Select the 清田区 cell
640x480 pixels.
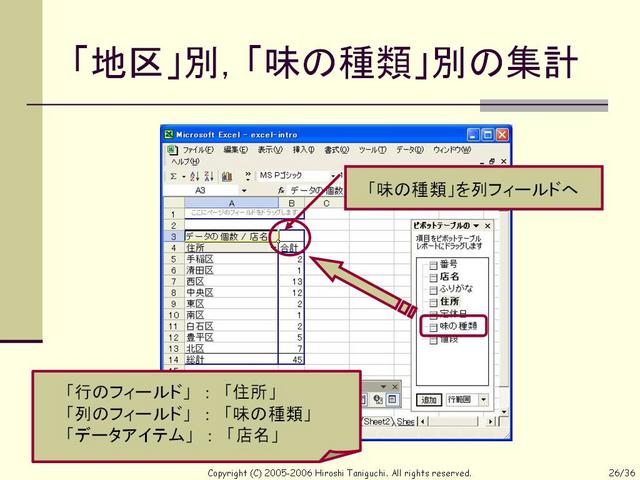[x=231, y=270]
